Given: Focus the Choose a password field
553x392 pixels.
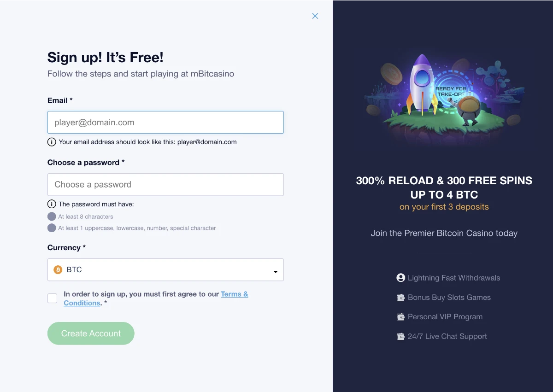Looking at the screenshot, I should (x=165, y=185).
